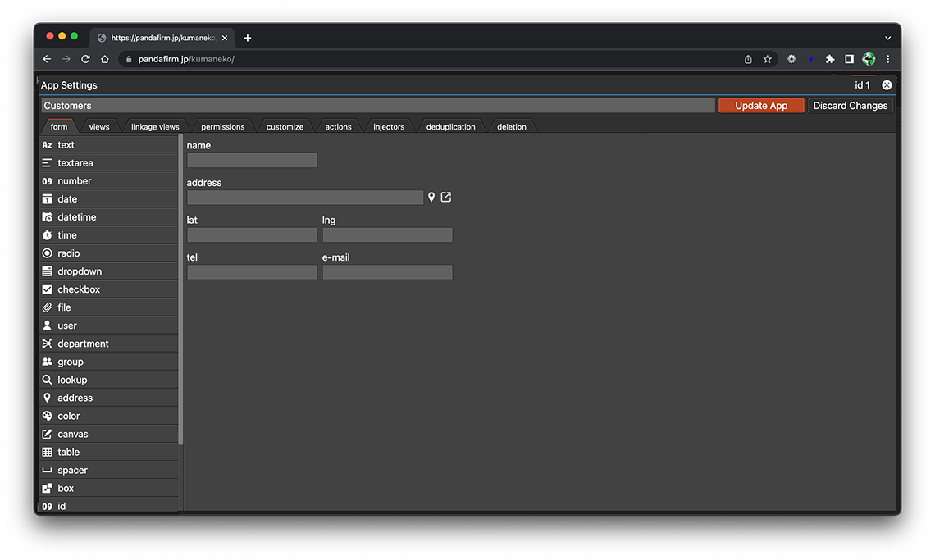Select the lookup magnifier field icon

point(47,380)
